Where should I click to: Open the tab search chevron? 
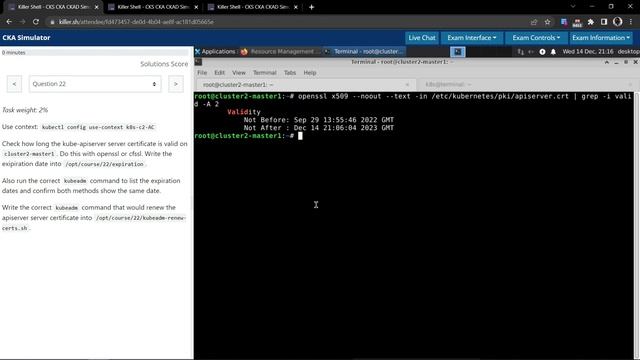[573, 7]
